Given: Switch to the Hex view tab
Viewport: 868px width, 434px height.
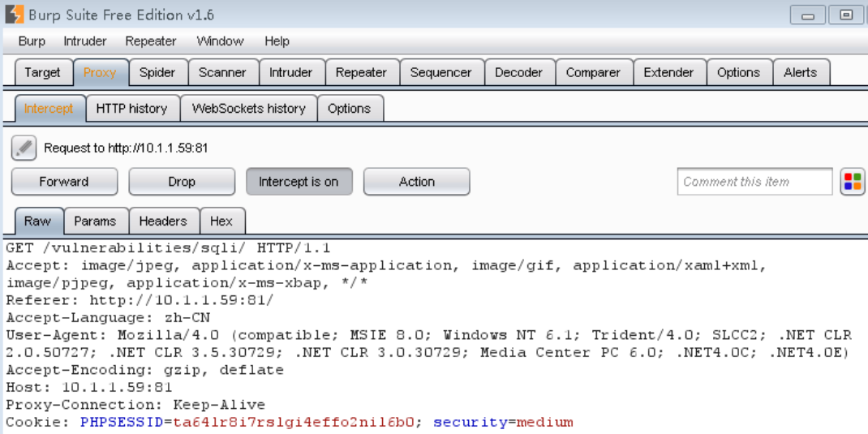Looking at the screenshot, I should 221,221.
